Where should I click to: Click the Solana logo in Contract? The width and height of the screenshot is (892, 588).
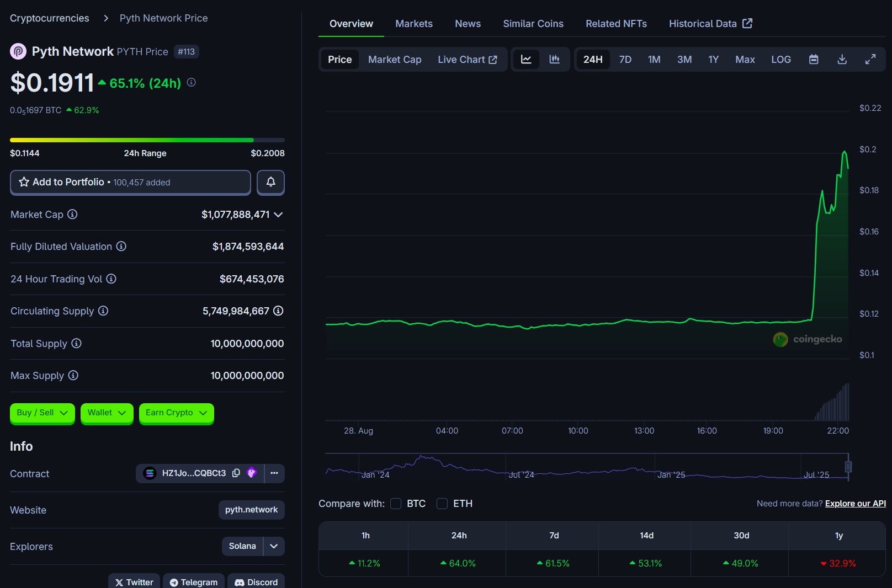[x=150, y=473]
